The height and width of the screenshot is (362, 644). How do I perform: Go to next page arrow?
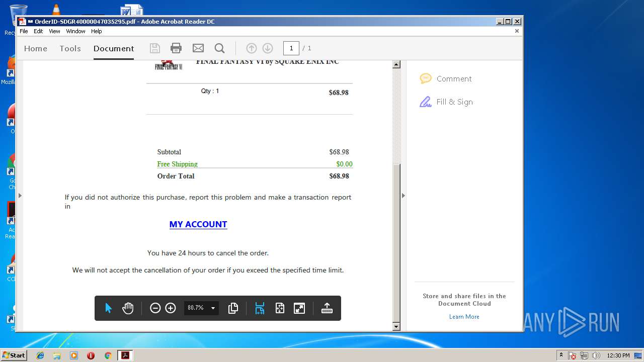[x=268, y=48]
